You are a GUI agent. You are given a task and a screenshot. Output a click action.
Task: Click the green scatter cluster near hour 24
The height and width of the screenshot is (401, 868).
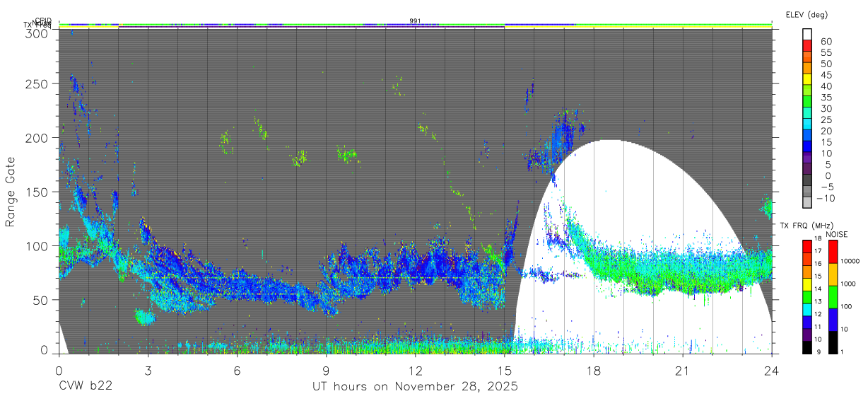(766, 208)
